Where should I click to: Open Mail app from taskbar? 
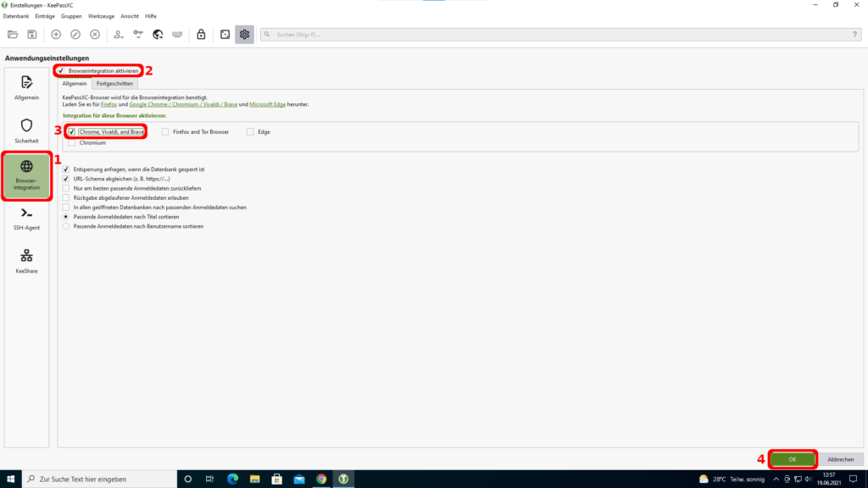tap(299, 480)
